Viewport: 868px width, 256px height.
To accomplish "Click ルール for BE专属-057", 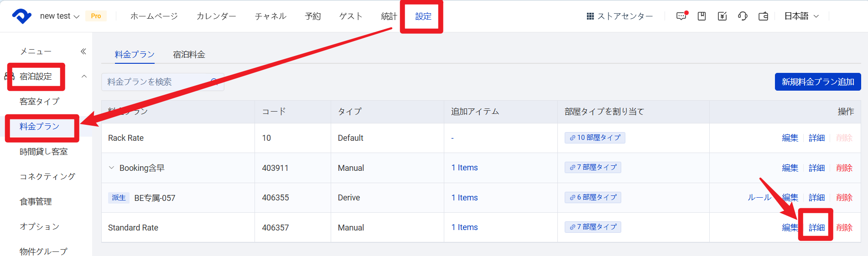I will [759, 198].
